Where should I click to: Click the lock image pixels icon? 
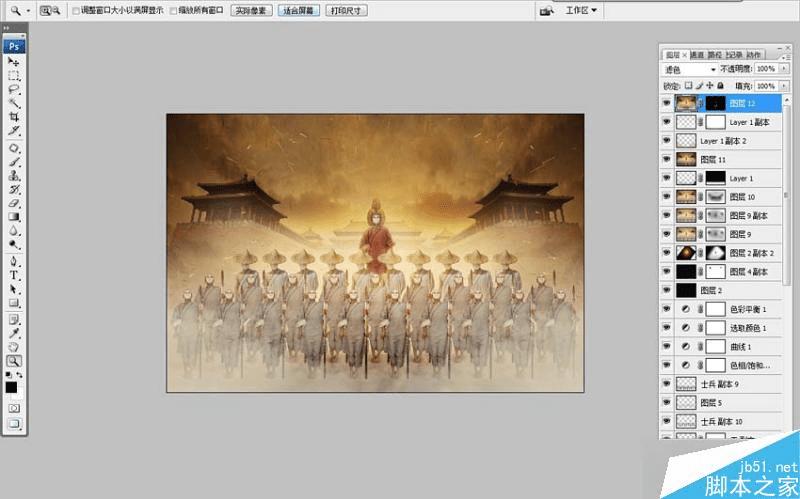click(699, 86)
